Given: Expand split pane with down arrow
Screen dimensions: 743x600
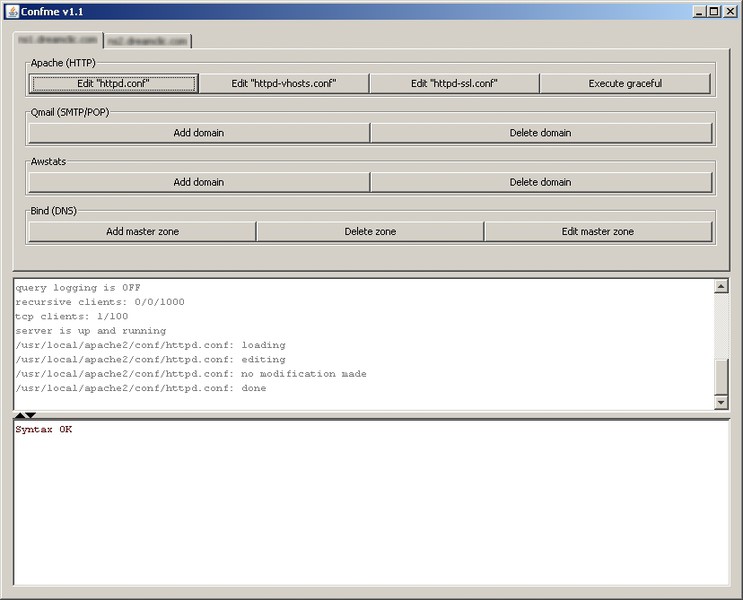Looking at the screenshot, I should point(30,415).
